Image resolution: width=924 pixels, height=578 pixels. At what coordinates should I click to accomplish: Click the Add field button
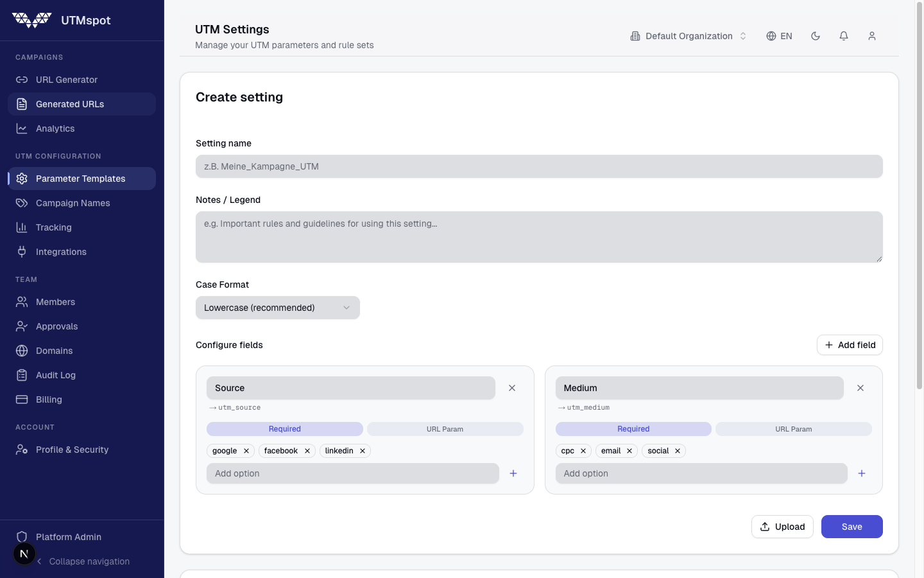pyautogui.click(x=850, y=345)
